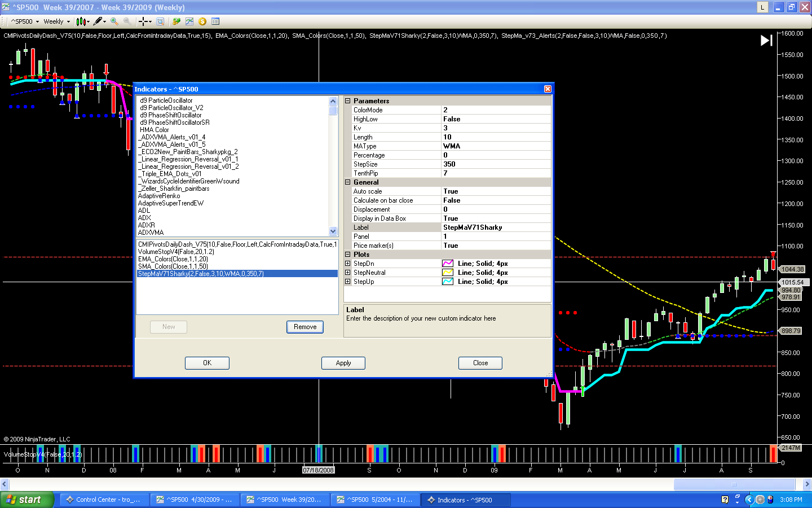This screenshot has width=812, height=508.
Task: Toggle the Price marker(s) value
Action: (496, 246)
